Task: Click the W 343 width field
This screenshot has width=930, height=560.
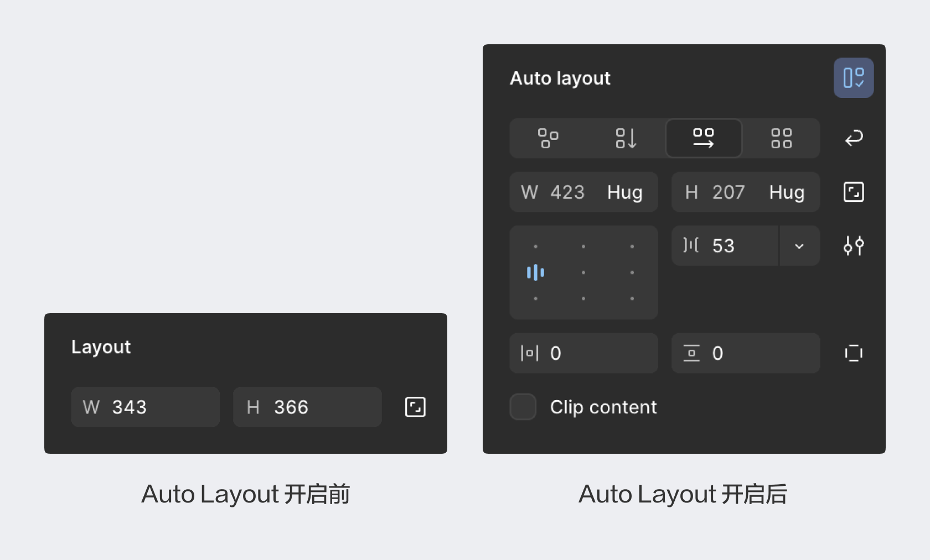Action: click(145, 407)
